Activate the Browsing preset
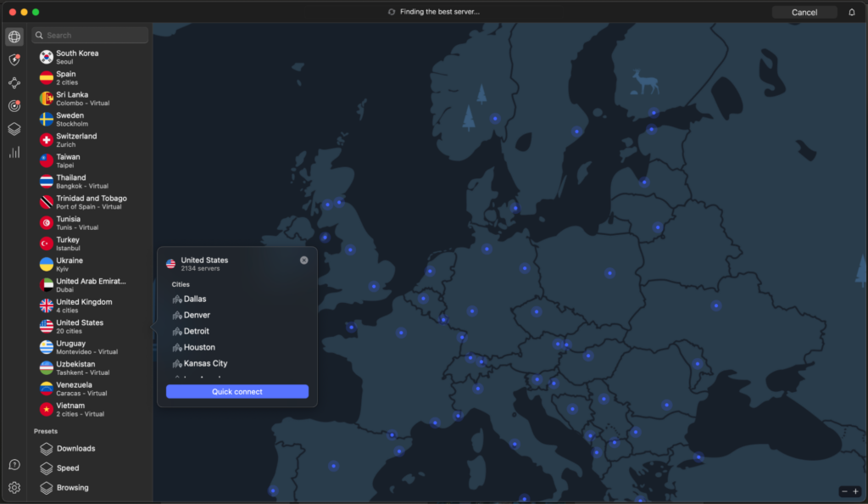868x504 pixels. tap(92, 487)
